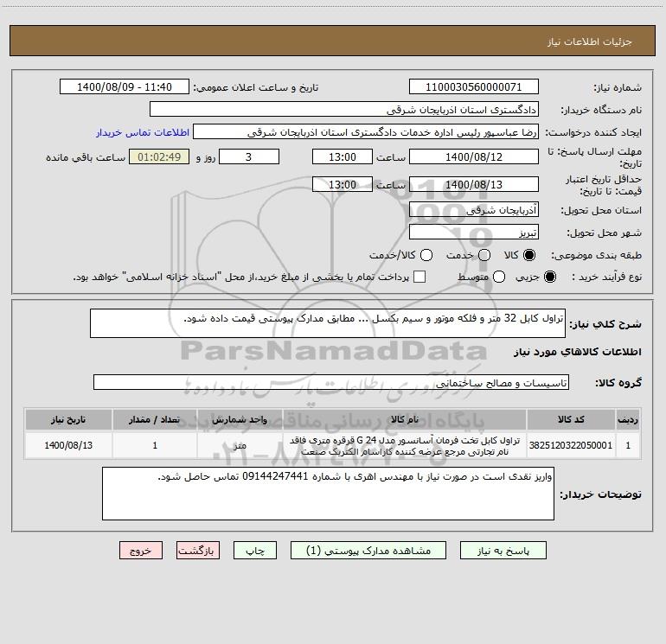
Task: Click the چاپ print button
Action: pyautogui.click(x=255, y=551)
